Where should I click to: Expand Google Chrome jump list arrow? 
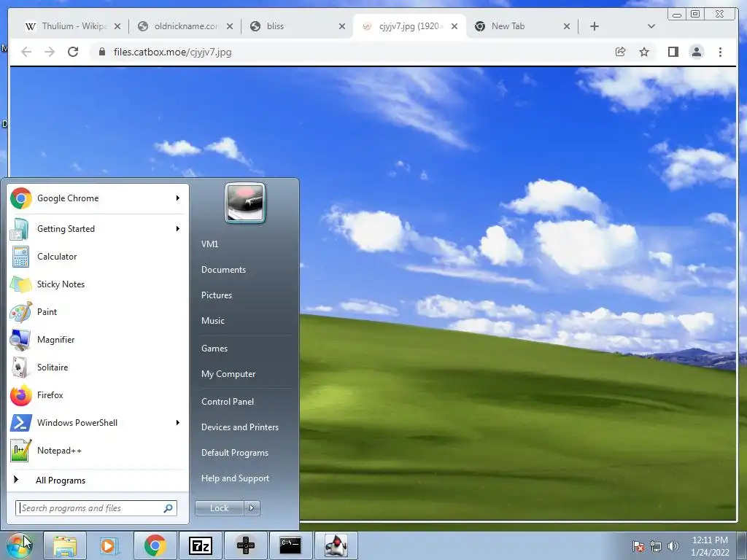coord(178,198)
